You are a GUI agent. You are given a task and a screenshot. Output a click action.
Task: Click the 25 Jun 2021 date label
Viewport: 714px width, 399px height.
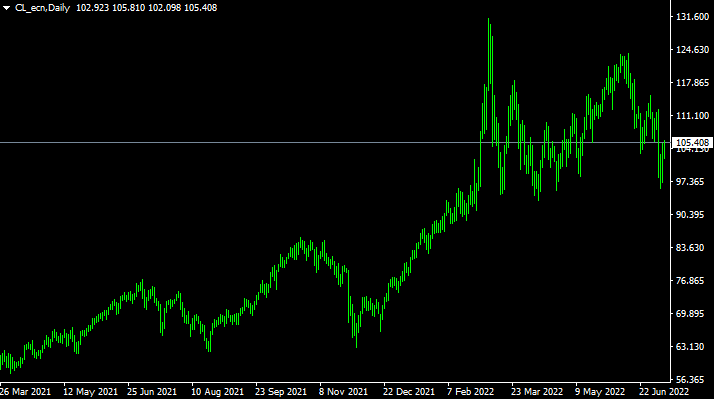152,392
